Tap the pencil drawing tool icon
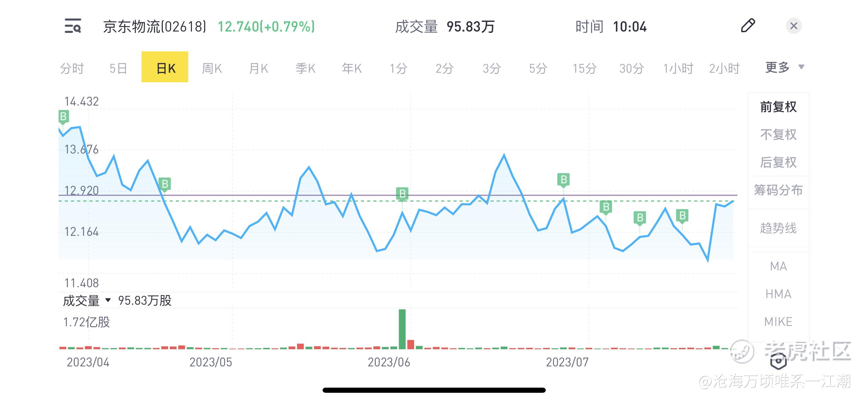 [x=748, y=26]
